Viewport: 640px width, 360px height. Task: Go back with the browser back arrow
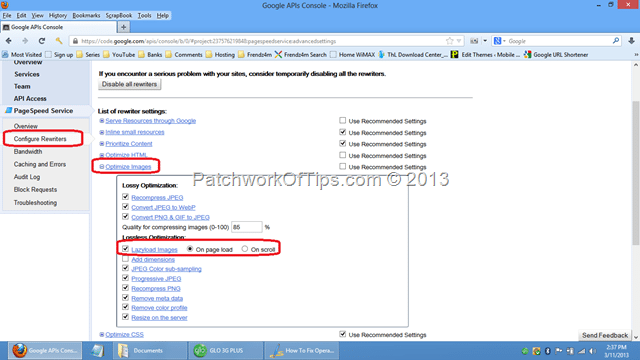click(9, 41)
